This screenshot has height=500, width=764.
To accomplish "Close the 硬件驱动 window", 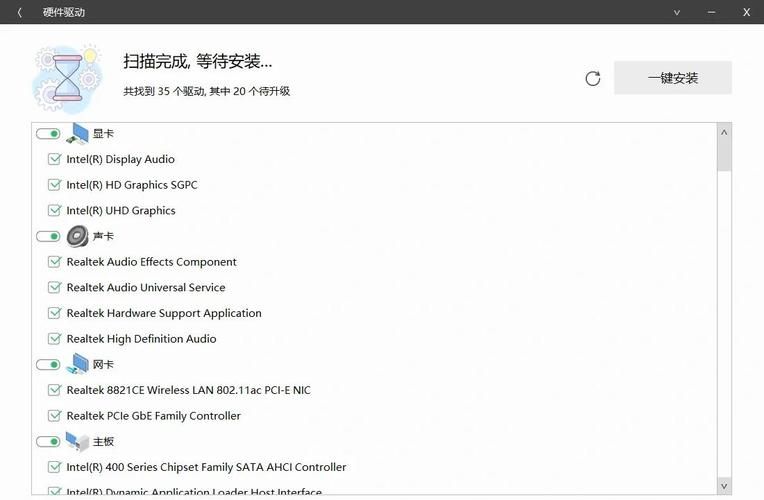I will (746, 12).
